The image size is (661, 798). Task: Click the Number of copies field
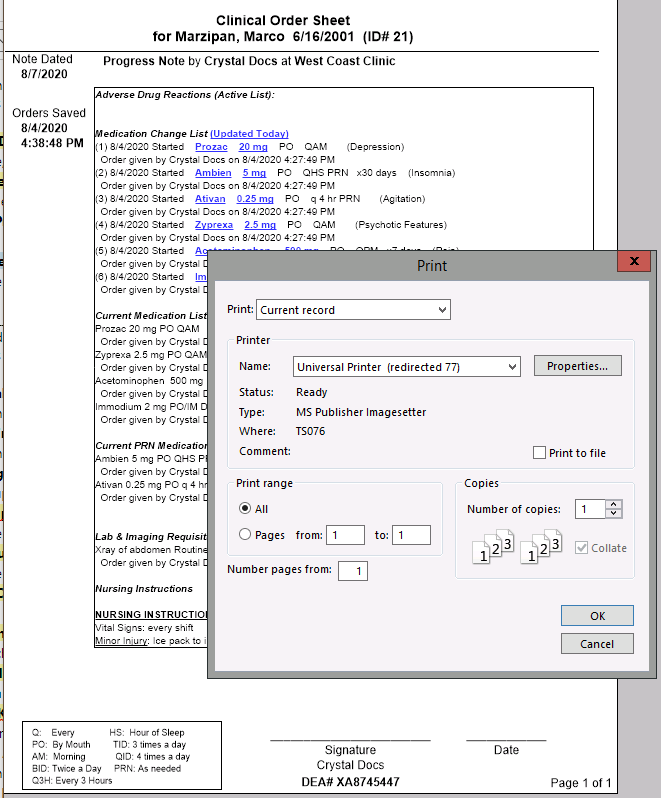(x=589, y=509)
